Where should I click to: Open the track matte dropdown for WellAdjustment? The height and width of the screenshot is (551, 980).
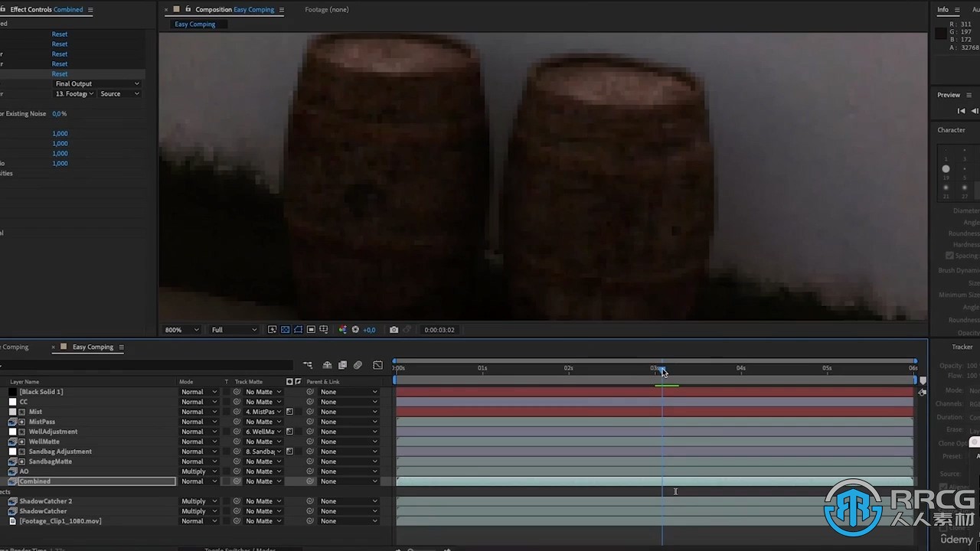pyautogui.click(x=263, y=432)
